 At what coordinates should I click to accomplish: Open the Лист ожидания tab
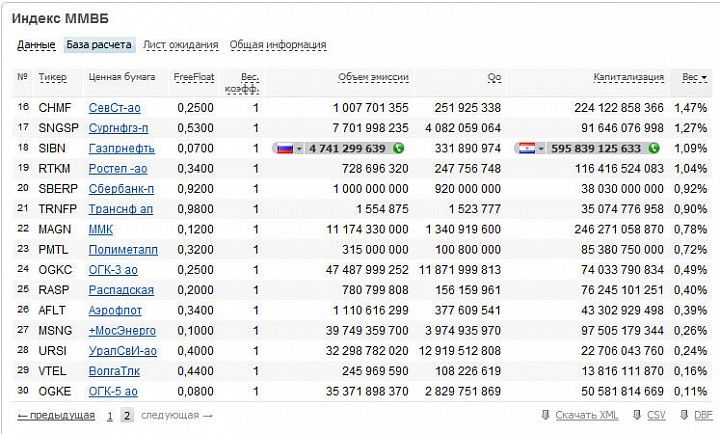tap(180, 45)
